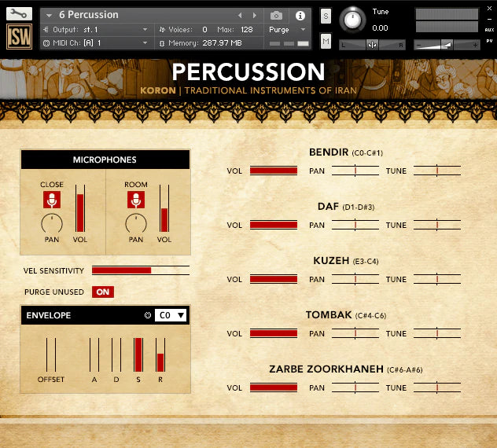497x448 pixels.
Task: Set the Close microphone VOL slider
Action: coord(80,208)
